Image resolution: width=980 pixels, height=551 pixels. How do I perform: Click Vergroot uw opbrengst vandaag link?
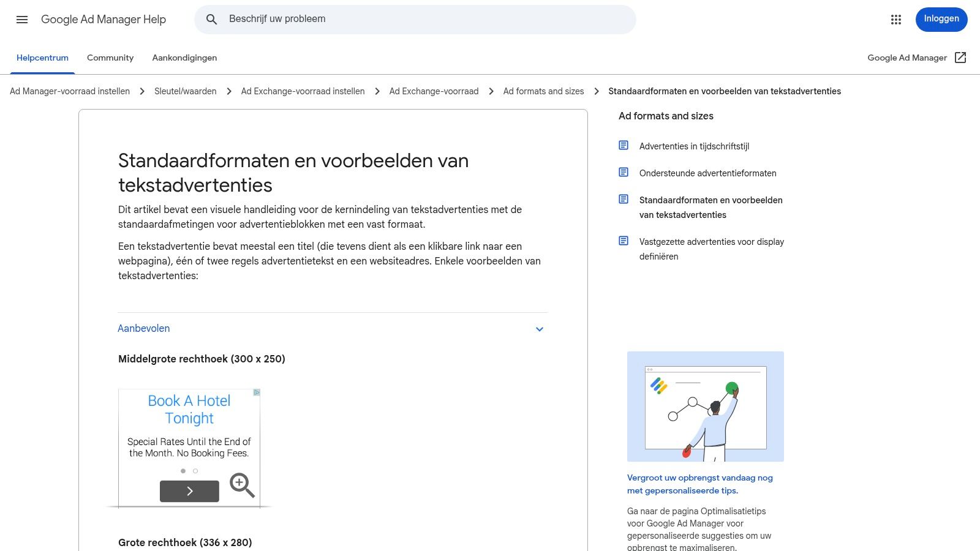coord(700,484)
